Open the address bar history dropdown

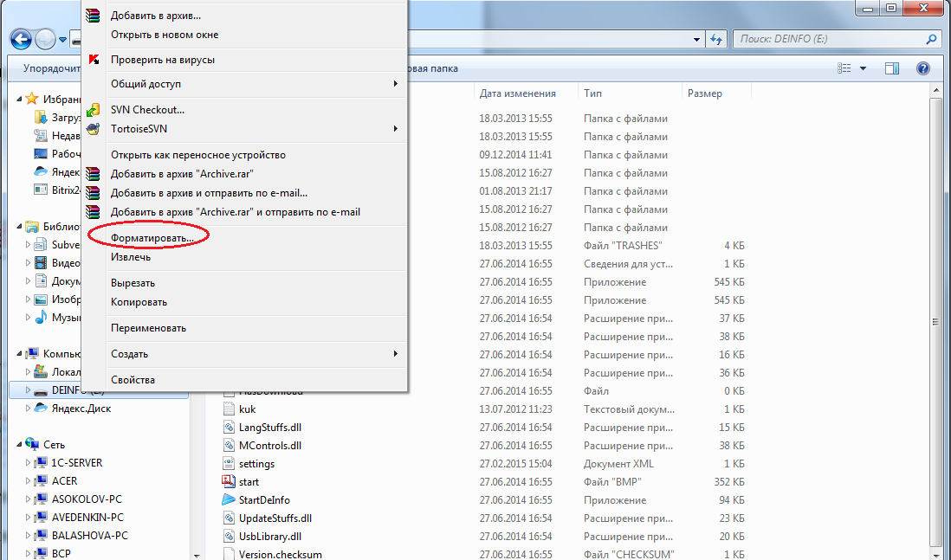696,40
